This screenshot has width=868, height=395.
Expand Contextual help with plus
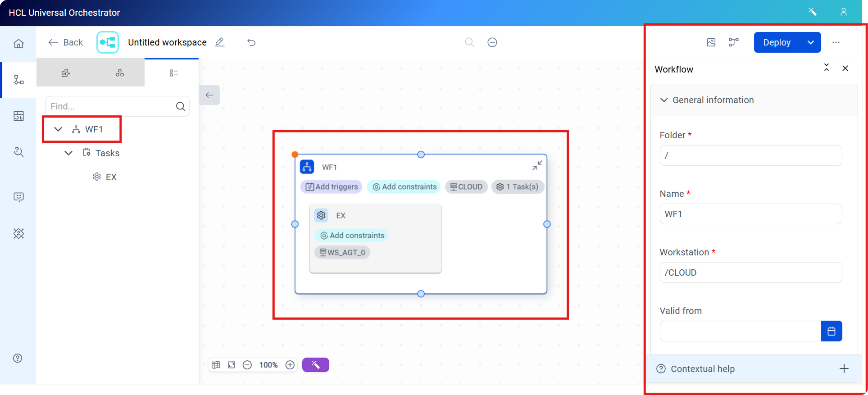pyautogui.click(x=844, y=368)
